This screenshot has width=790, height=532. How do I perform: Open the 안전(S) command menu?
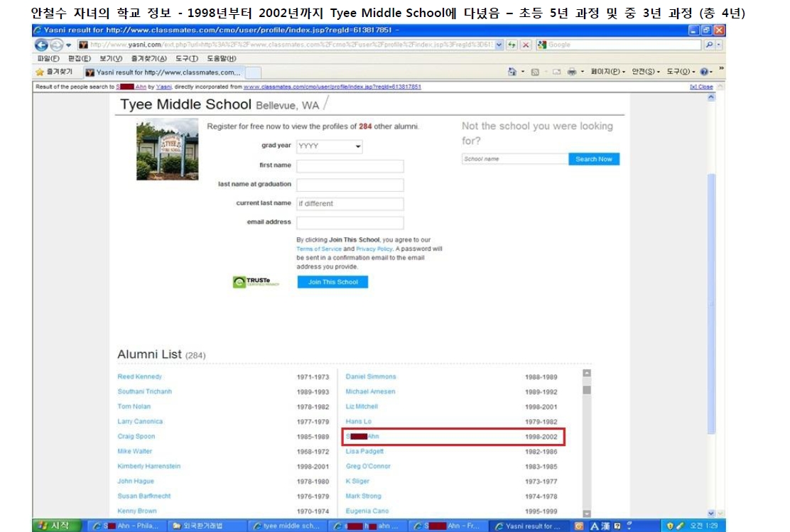point(645,72)
